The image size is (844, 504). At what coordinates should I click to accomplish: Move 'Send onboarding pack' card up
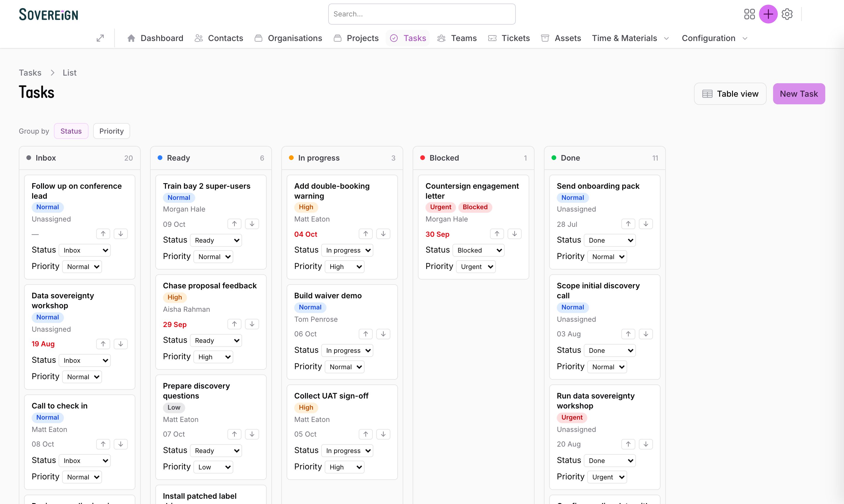[628, 224]
